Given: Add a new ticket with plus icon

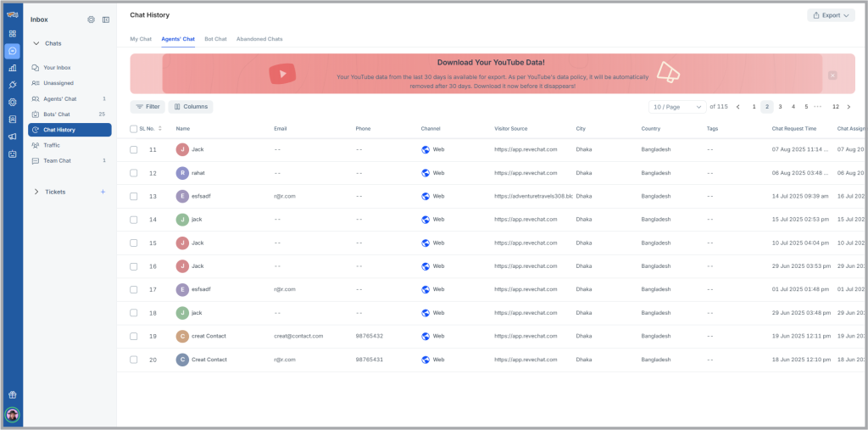Looking at the screenshot, I should [103, 192].
